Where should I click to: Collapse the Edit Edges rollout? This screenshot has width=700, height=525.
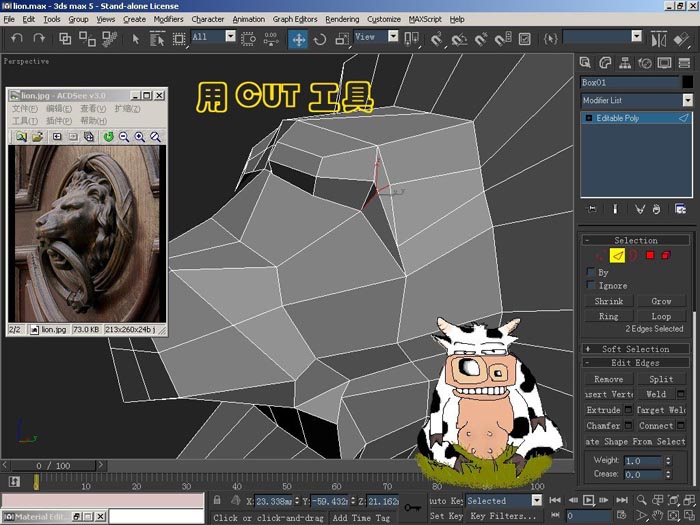pyautogui.click(x=636, y=362)
